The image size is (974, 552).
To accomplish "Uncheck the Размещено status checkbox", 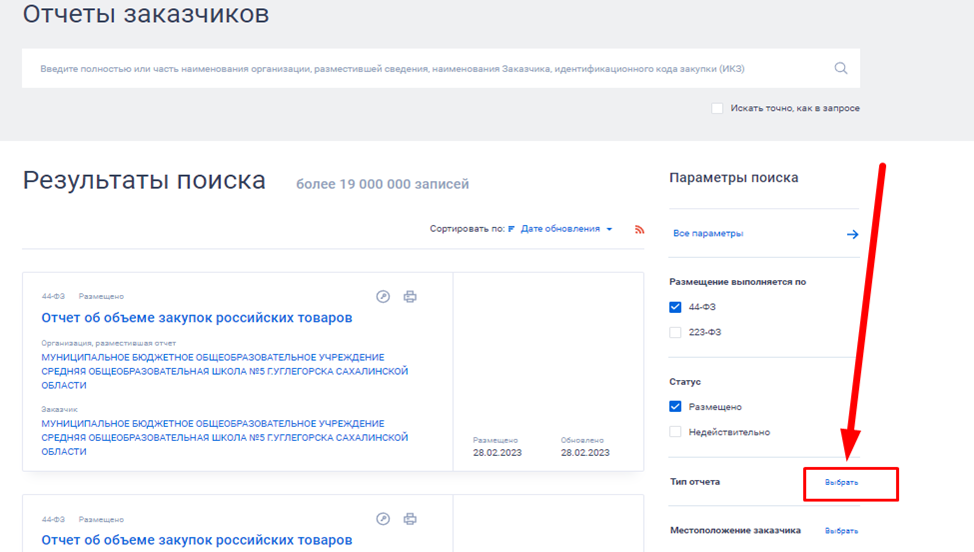I will (675, 407).
